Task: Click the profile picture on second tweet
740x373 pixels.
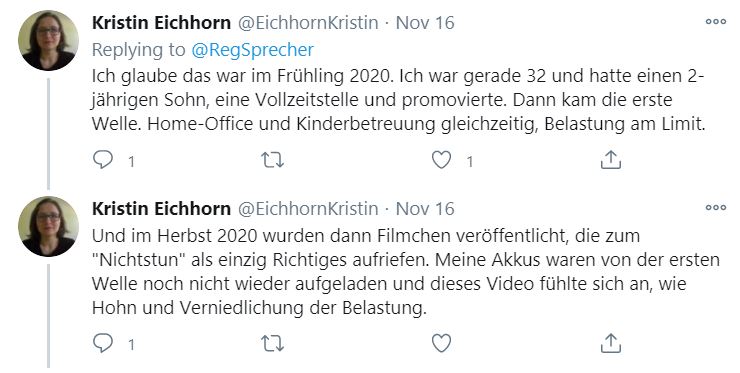Action: (x=48, y=227)
